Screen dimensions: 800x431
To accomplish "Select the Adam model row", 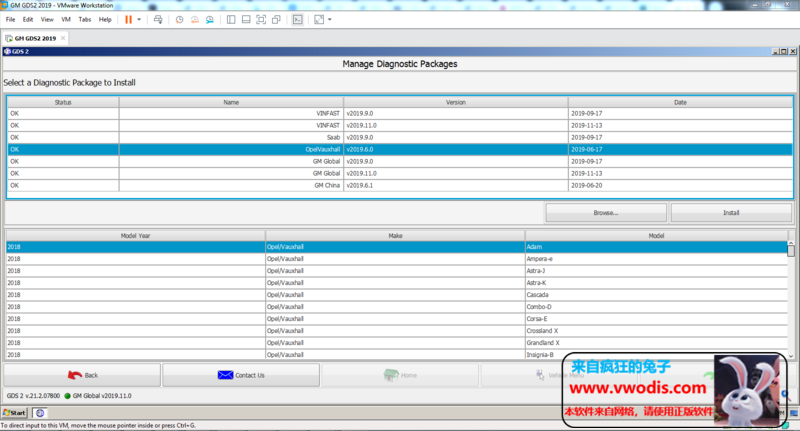I will pyautogui.click(x=396, y=247).
